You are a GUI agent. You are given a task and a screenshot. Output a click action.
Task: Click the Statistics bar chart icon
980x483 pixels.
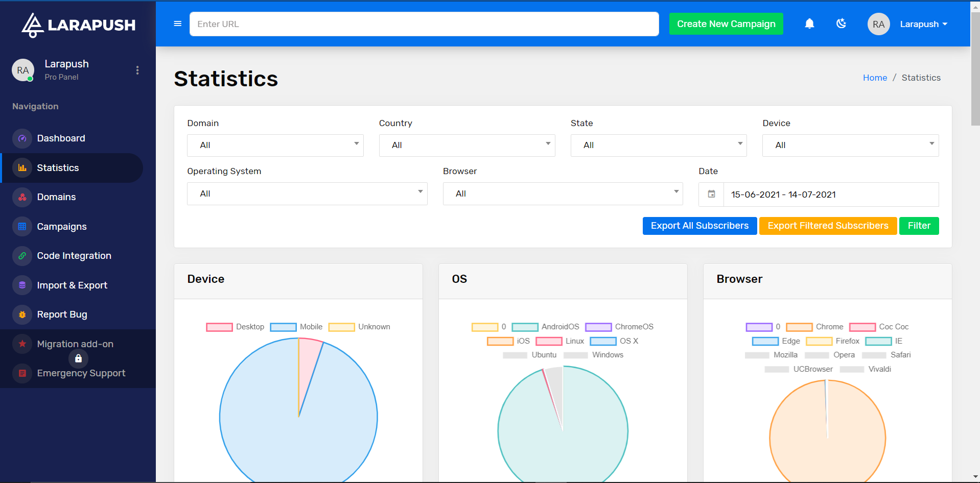pyautogui.click(x=22, y=168)
